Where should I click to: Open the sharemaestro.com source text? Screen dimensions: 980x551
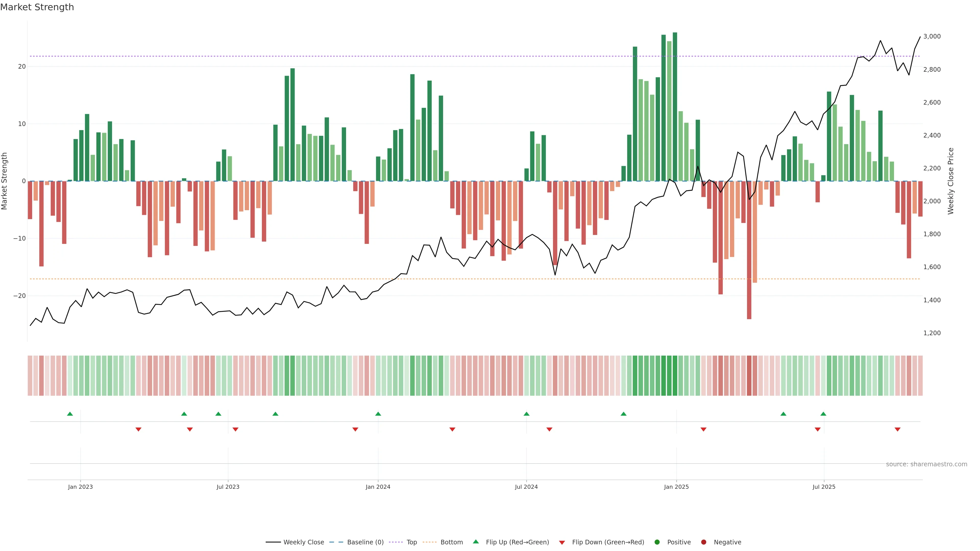point(926,464)
